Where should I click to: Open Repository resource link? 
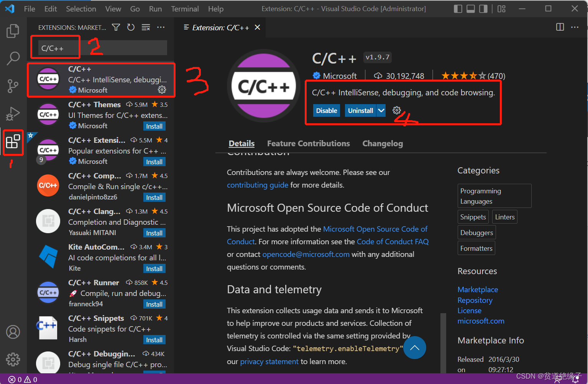click(x=475, y=300)
